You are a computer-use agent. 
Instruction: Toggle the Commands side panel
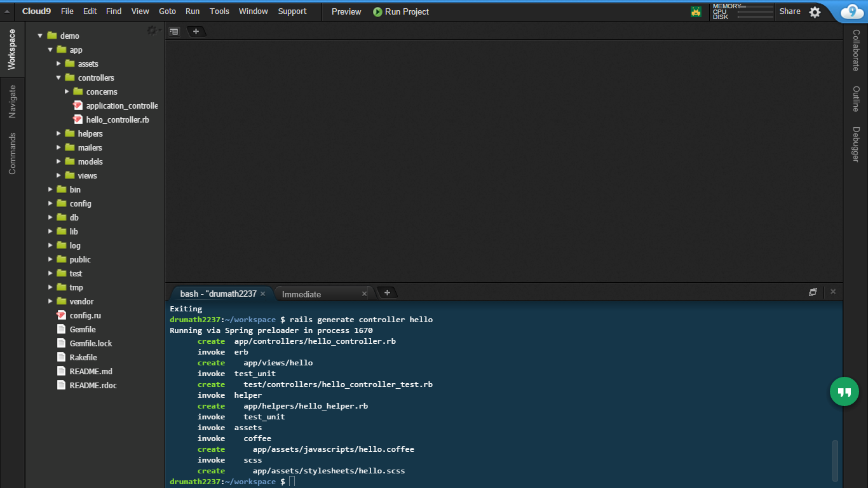[x=11, y=153]
